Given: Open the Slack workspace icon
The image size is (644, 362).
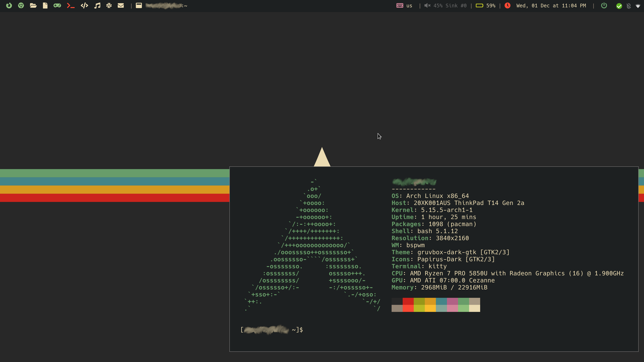Looking at the screenshot, I should coord(109,6).
